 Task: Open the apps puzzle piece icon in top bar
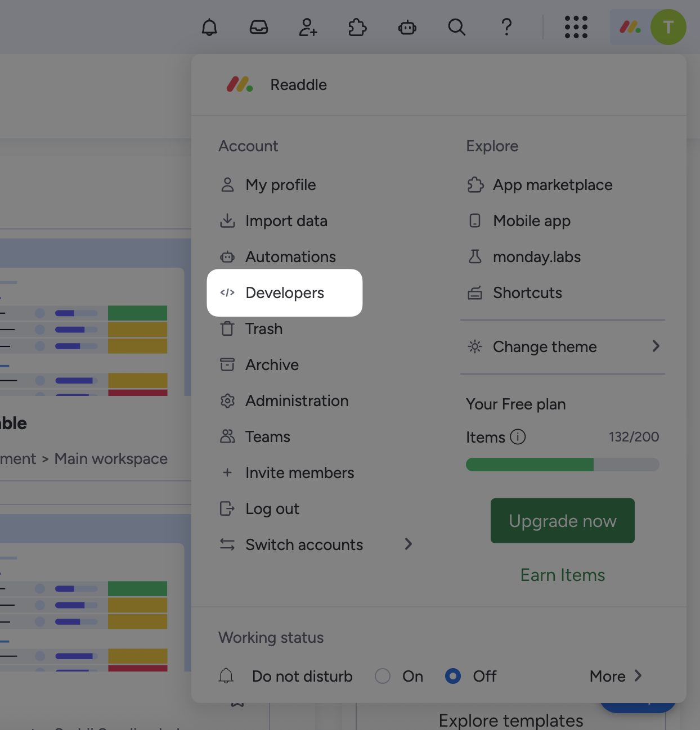357,27
